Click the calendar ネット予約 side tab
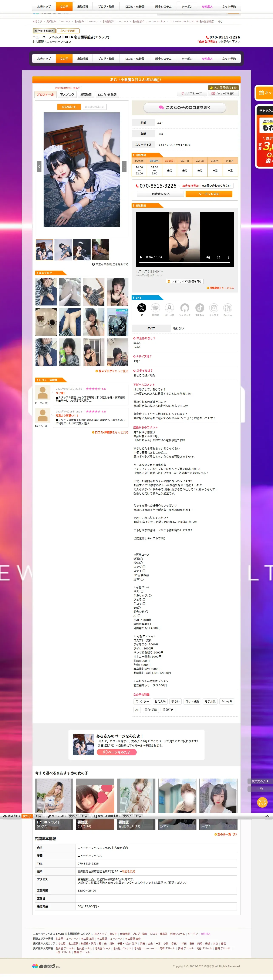Image resolution: width=273 pixels, height=980 pixels. coord(264,93)
